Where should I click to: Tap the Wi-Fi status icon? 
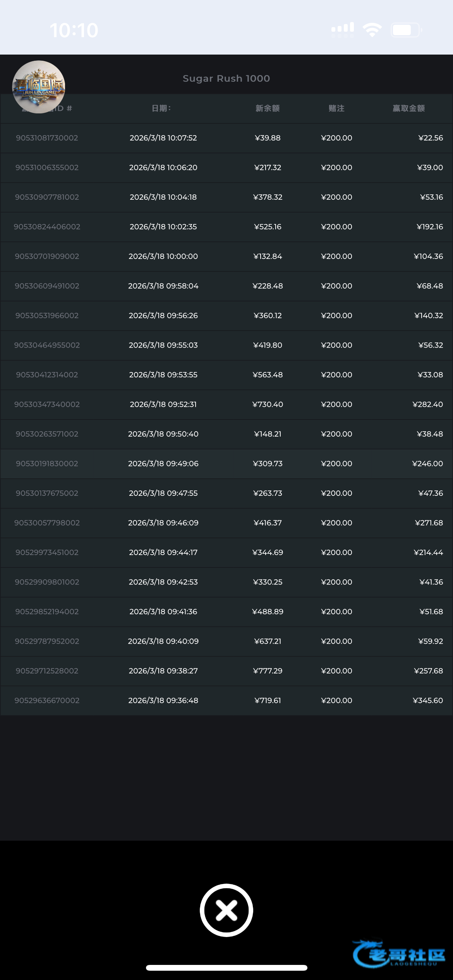click(372, 30)
